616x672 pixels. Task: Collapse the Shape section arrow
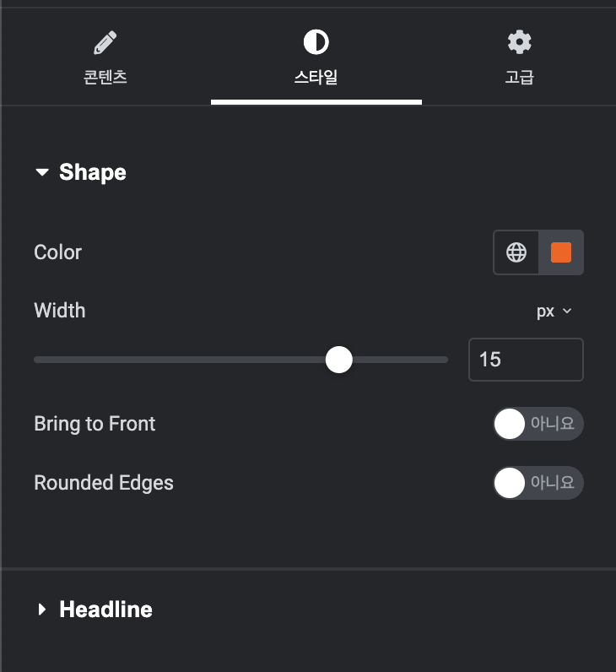(42, 172)
